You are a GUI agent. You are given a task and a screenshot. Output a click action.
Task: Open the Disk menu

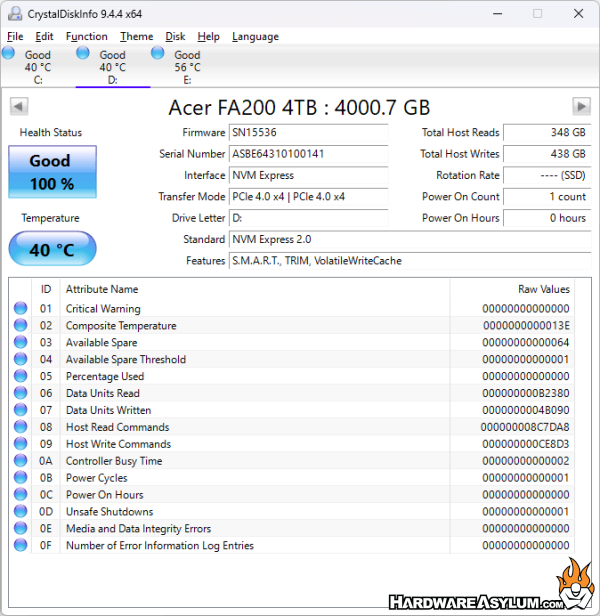click(x=175, y=37)
